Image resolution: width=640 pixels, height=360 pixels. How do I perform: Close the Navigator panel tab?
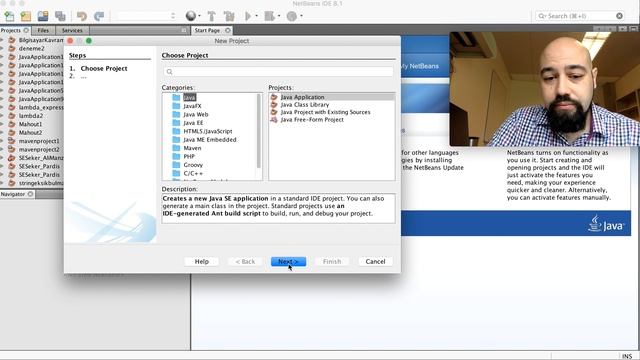tap(30, 194)
